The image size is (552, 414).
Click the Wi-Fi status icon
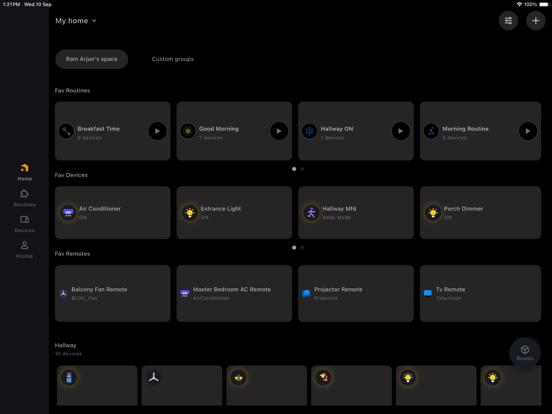coord(519,4)
